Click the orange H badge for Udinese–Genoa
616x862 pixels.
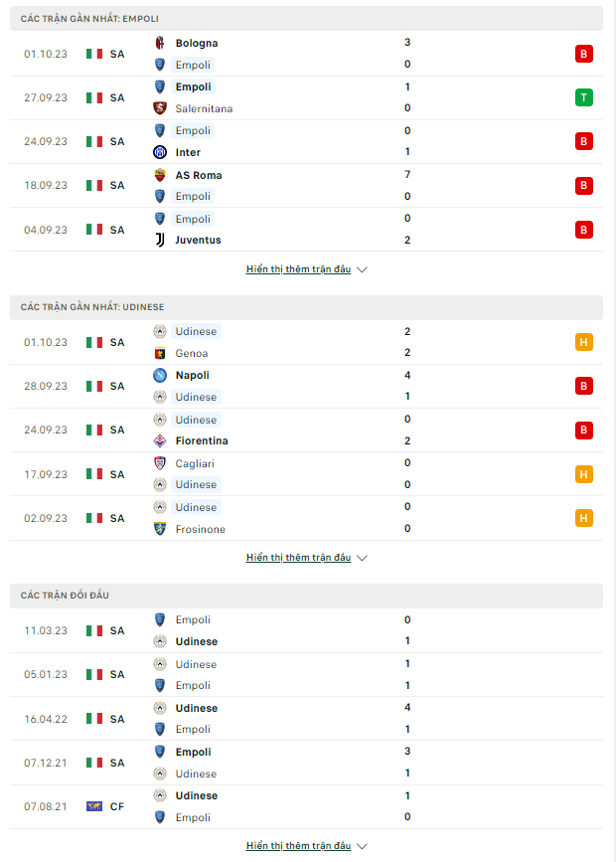pyautogui.click(x=583, y=342)
